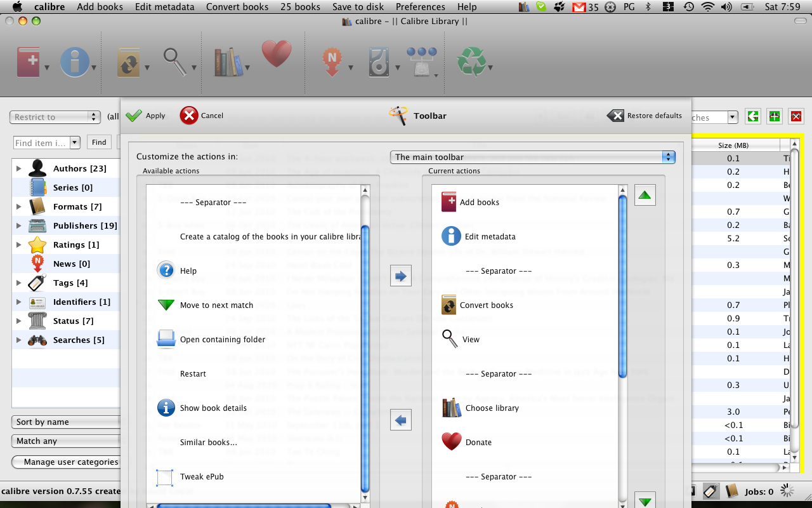Click the blue left arrow to remove action

click(401, 420)
